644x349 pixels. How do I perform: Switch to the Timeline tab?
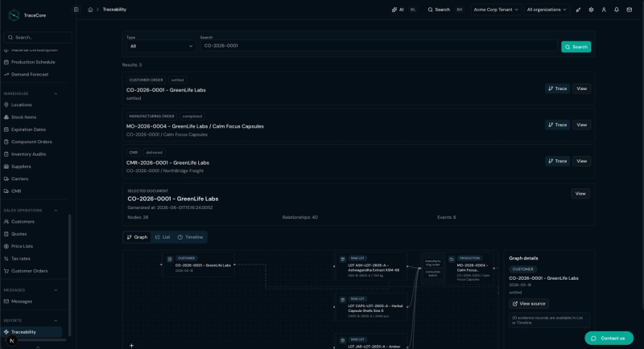click(190, 237)
